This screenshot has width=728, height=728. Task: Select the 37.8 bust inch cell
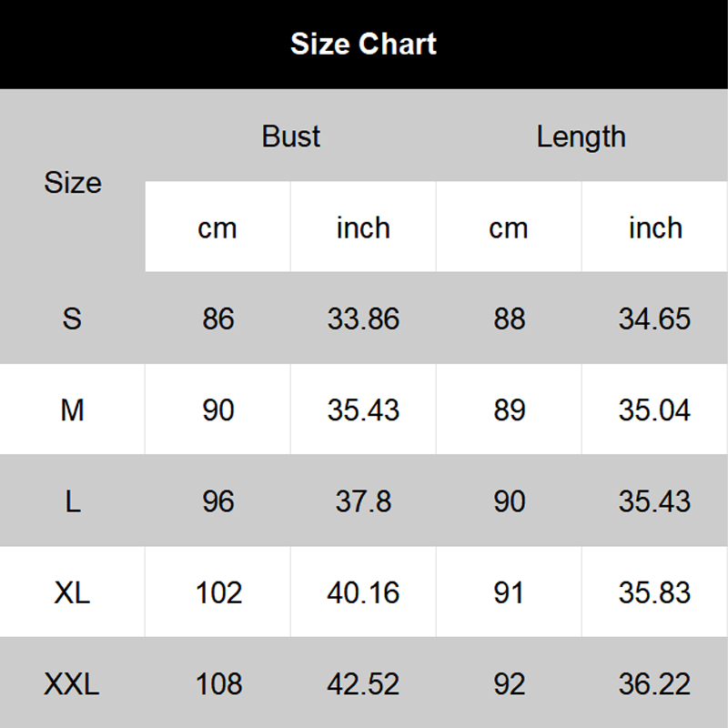[x=363, y=501]
